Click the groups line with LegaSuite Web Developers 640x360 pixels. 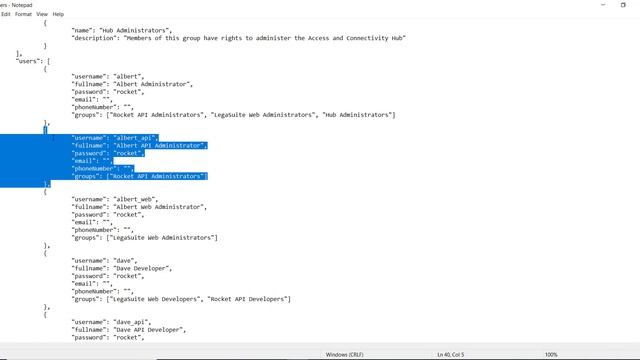(181, 299)
